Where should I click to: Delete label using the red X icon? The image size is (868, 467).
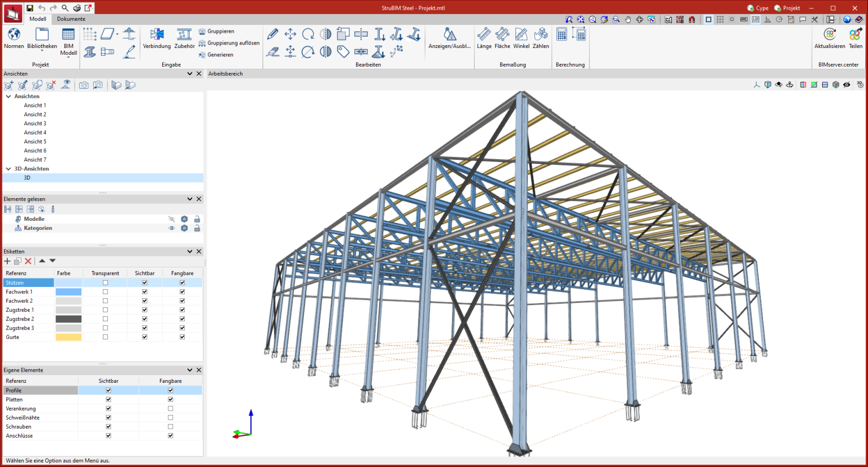pyautogui.click(x=28, y=261)
